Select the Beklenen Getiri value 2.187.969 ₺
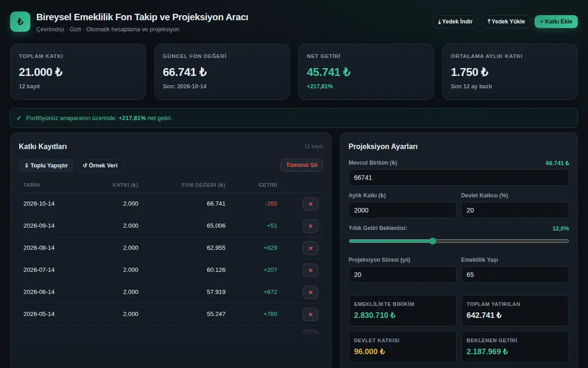588x368 pixels. click(x=487, y=351)
